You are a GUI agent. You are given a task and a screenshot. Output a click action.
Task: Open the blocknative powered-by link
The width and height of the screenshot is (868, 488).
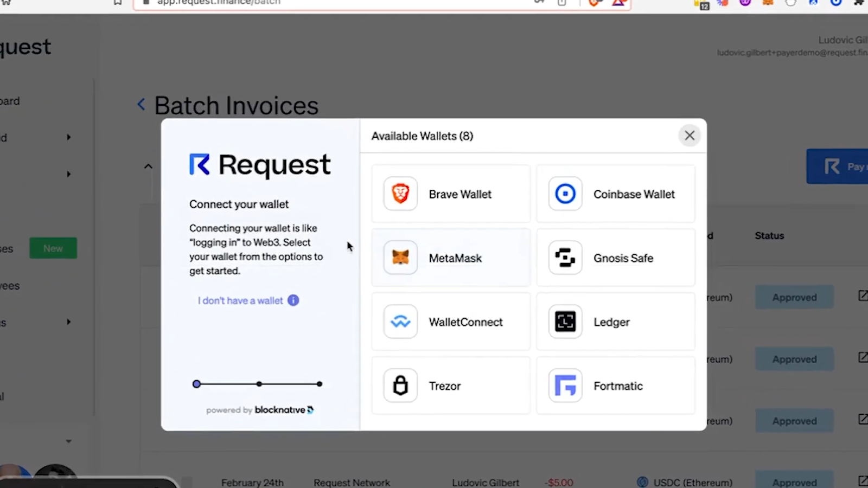[260, 410]
